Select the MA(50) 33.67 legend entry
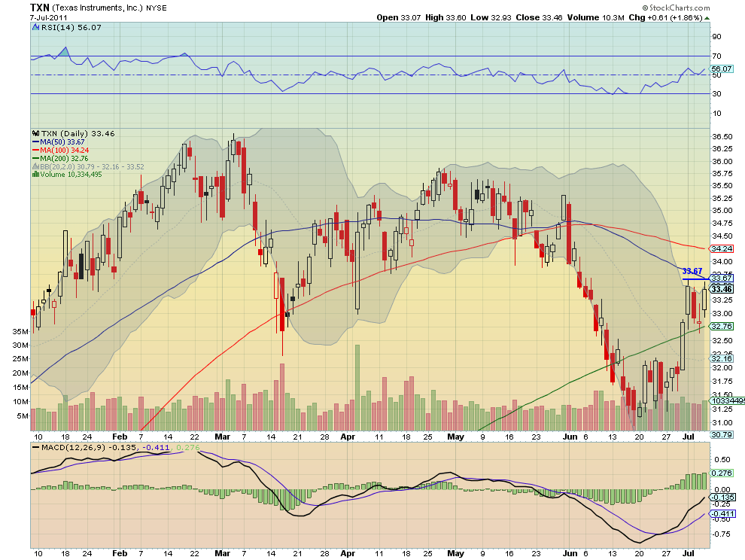 59,142
